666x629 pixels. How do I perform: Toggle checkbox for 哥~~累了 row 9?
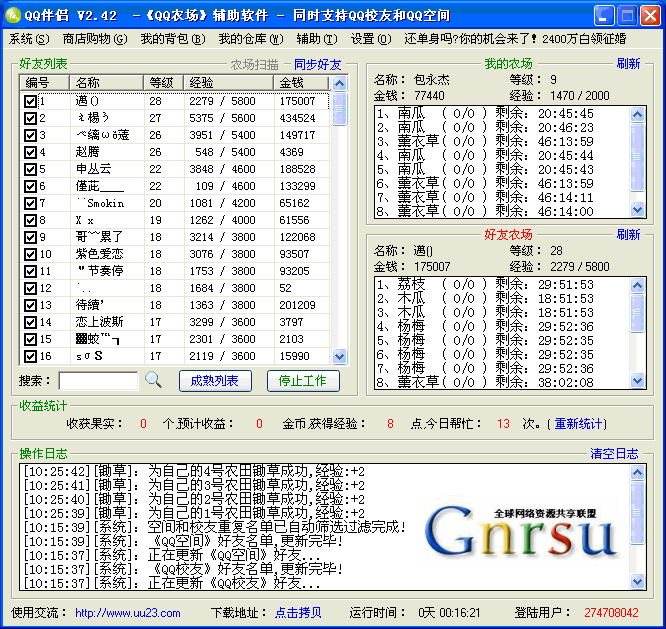pyautogui.click(x=30, y=237)
